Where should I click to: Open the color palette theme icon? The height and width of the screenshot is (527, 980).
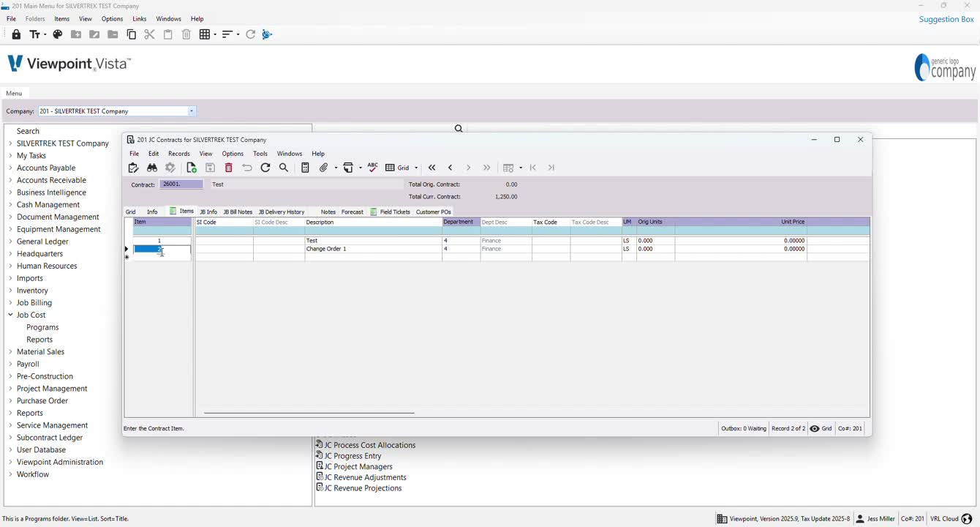point(58,34)
